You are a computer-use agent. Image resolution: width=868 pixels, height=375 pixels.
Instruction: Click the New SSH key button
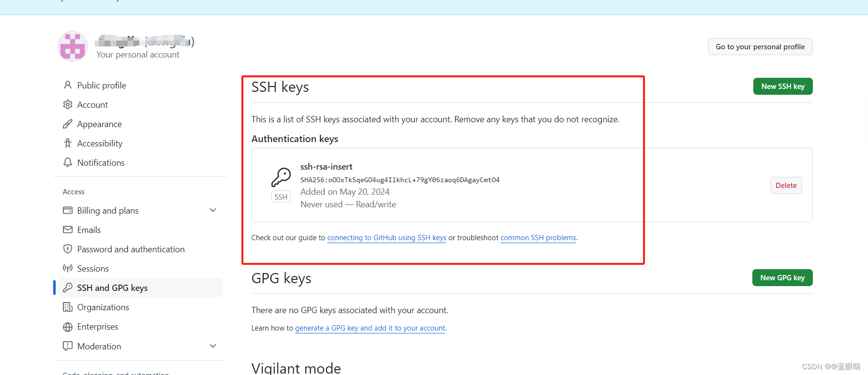pyautogui.click(x=783, y=86)
